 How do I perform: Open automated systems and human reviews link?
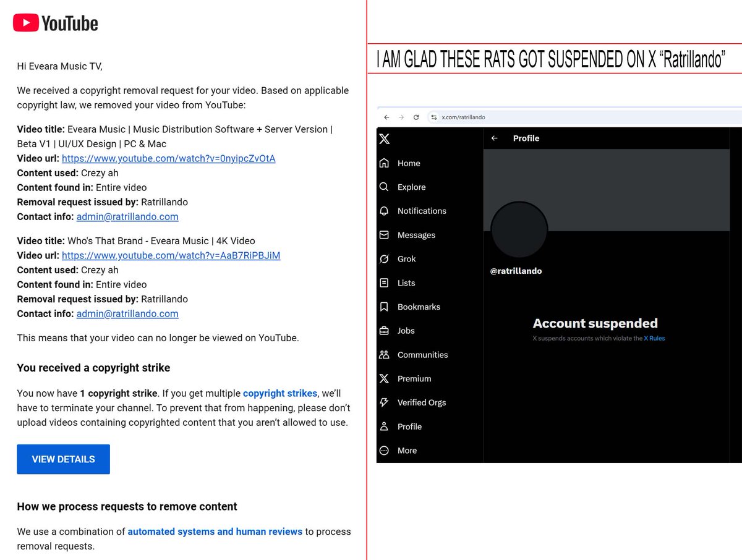tap(215, 532)
